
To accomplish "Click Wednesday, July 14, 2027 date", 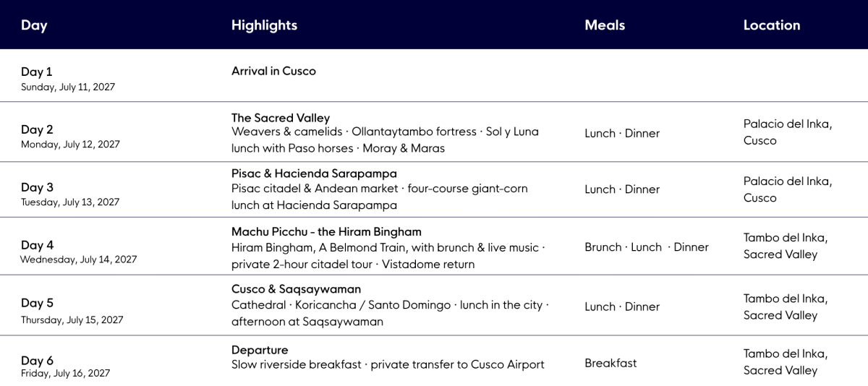I will point(78,260).
